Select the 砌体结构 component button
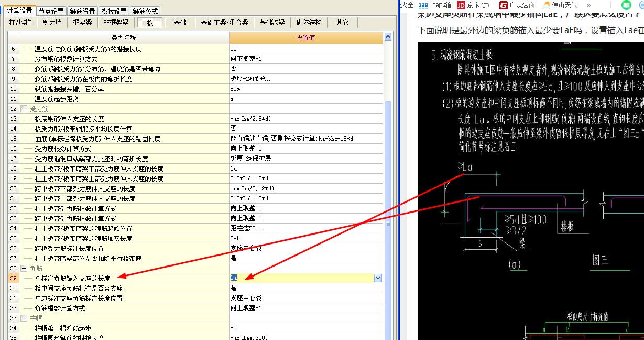Image resolution: width=644 pixels, height=340 pixels. click(x=309, y=23)
